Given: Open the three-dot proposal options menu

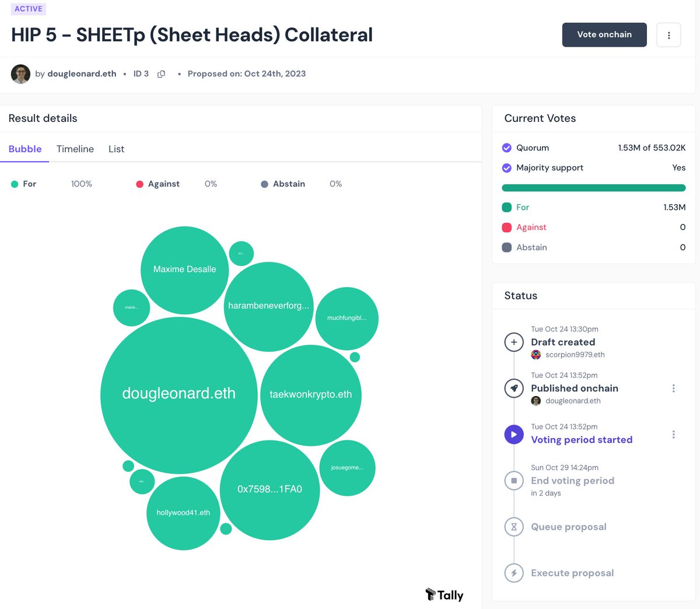Looking at the screenshot, I should (x=668, y=35).
